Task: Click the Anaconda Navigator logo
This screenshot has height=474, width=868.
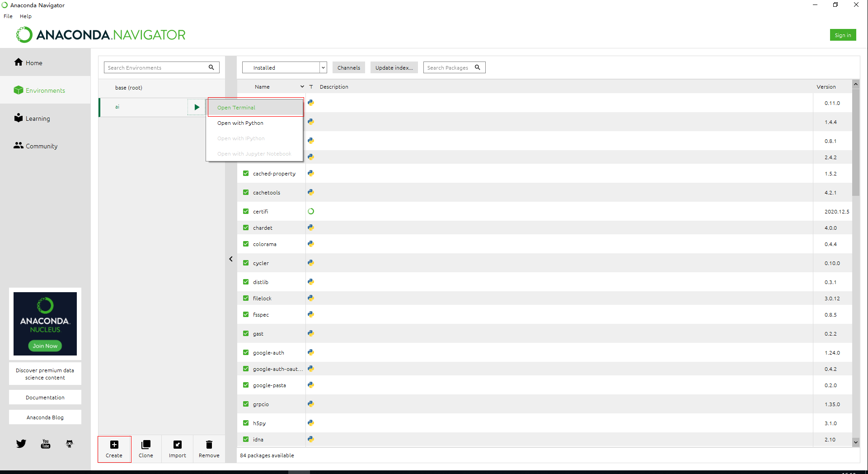Action: [101, 35]
